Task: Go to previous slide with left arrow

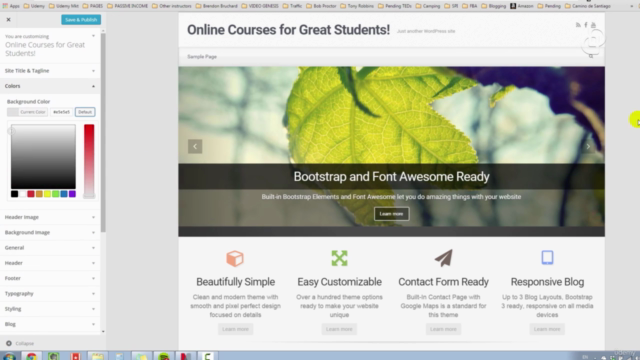Action: [195, 147]
